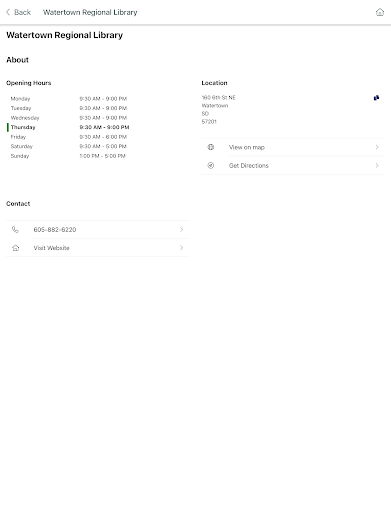
Task: Select the Monday label in opening hours
Action: [20, 99]
